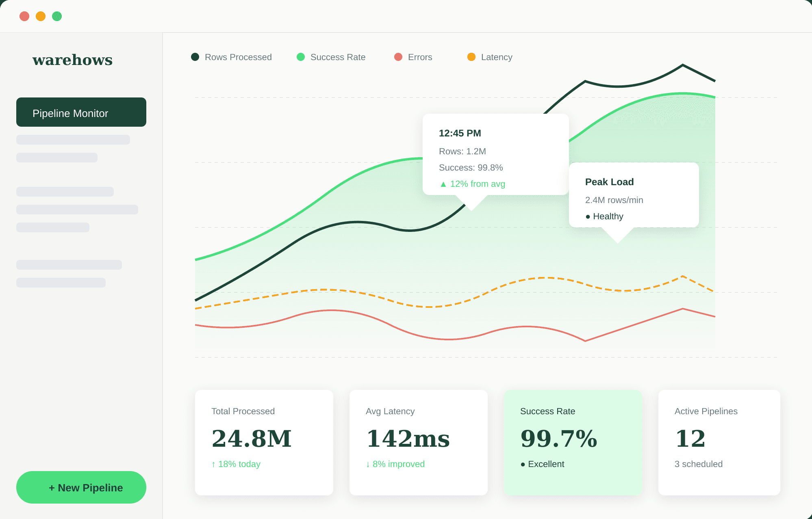Click the yellow minimize window dot
Image resolution: width=812 pixels, height=519 pixels.
41,16
